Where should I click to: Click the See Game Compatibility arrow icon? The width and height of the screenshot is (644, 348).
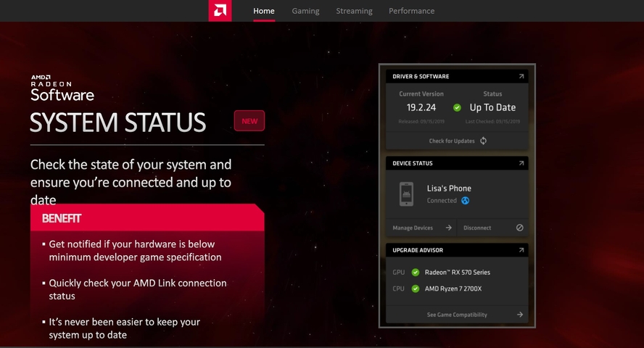(x=520, y=315)
